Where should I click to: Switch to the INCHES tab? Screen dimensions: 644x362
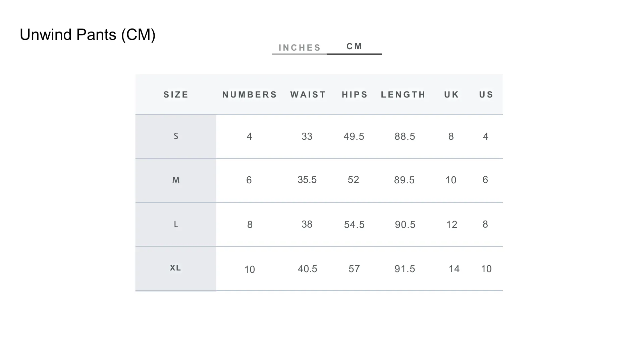(300, 48)
